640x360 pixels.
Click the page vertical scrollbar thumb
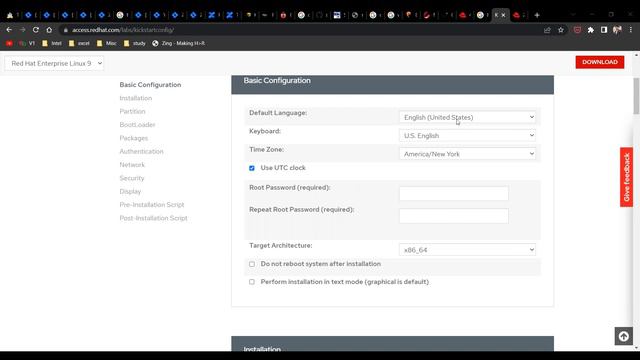point(636,96)
